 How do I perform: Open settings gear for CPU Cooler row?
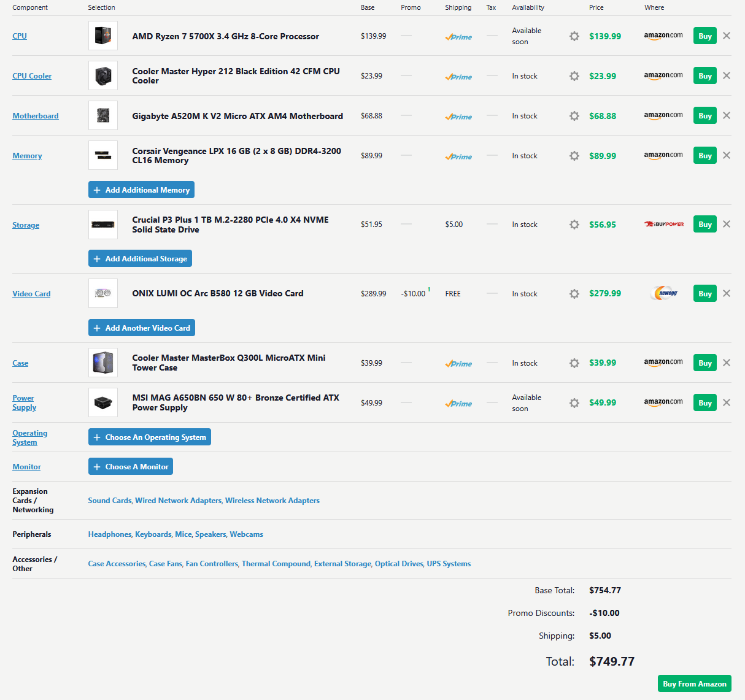point(574,76)
